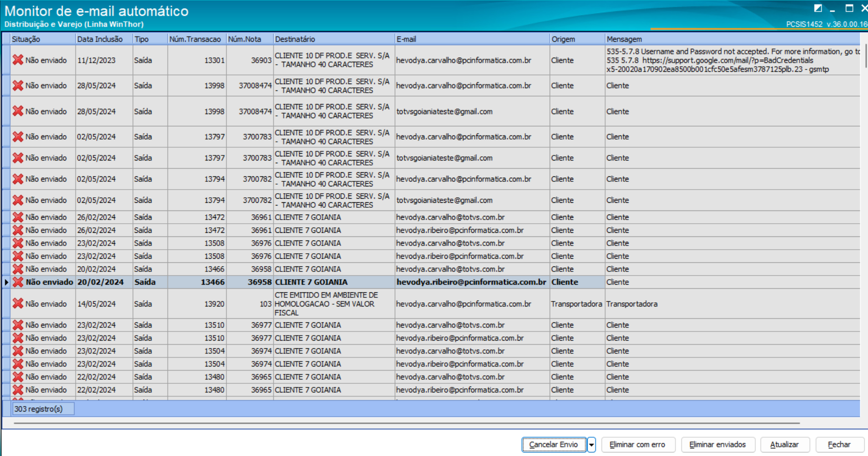Image resolution: width=868 pixels, height=456 pixels.
Task: Select status icon of 13508 hevodya.carvalho row
Action: [x=18, y=243]
